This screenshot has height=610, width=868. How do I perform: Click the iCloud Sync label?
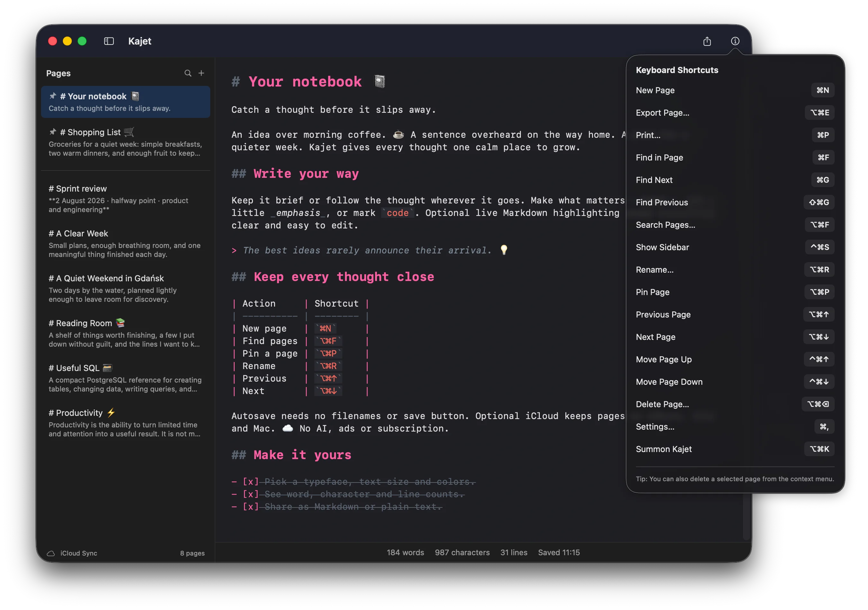click(79, 553)
